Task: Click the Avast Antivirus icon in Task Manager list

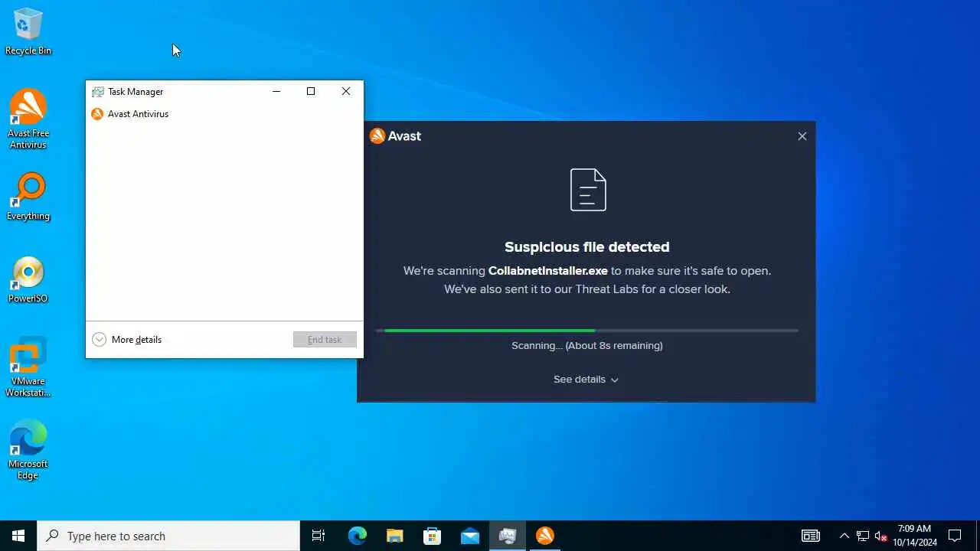Action: 97,114
